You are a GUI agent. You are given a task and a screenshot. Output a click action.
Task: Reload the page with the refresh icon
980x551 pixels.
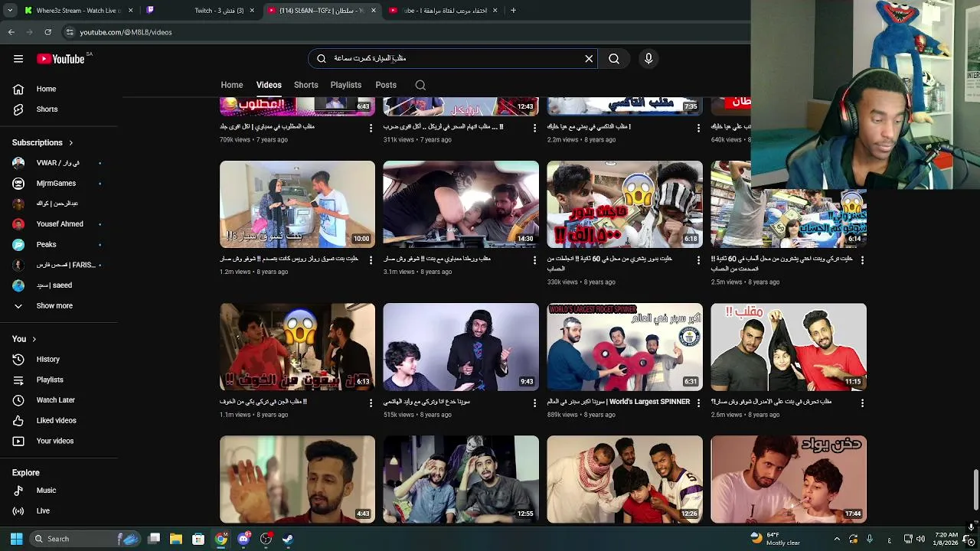[x=47, y=32]
